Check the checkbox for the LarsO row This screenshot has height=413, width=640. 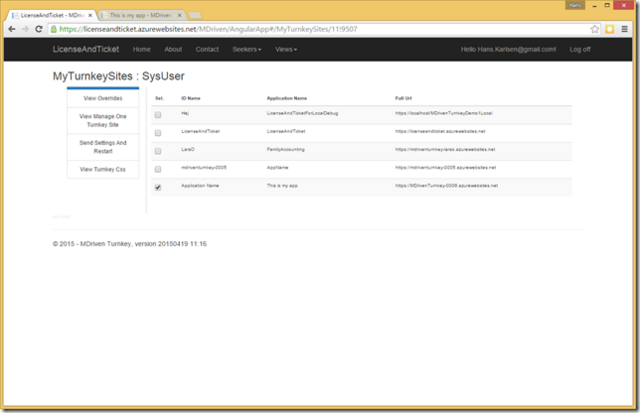(x=158, y=151)
